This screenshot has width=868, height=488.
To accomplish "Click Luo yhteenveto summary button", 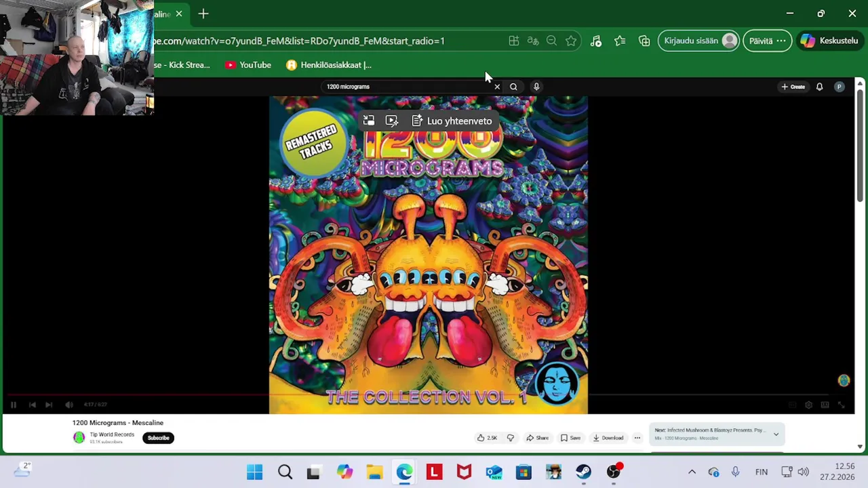I will click(452, 121).
